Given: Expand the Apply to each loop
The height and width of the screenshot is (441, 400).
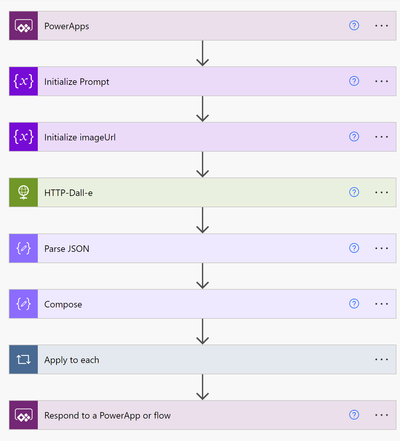Looking at the screenshot, I should point(203,359).
